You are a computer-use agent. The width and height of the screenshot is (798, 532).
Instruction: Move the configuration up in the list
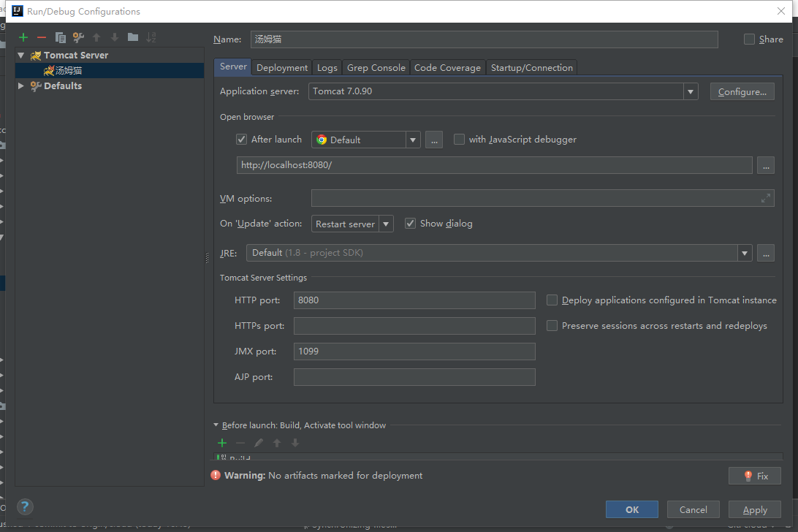pos(96,37)
